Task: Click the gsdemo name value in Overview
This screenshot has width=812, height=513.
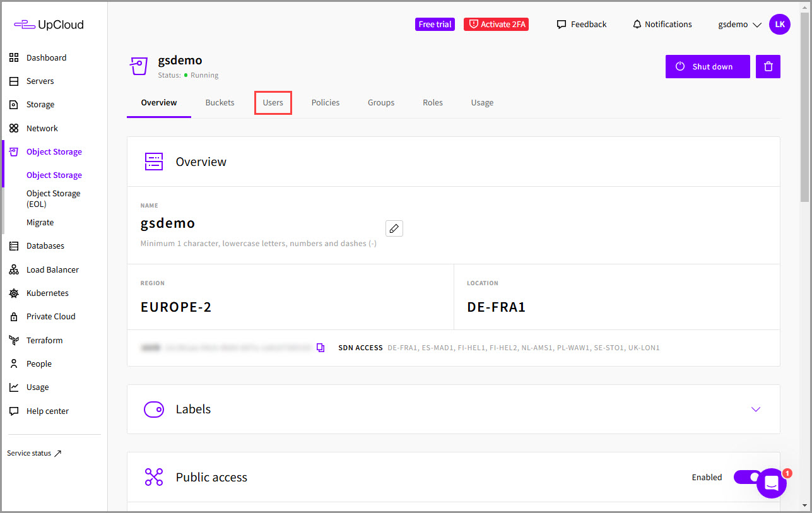Action: (168, 223)
